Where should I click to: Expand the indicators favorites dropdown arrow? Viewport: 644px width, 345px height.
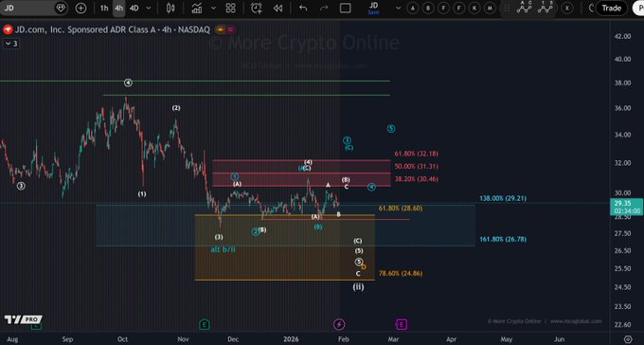click(x=213, y=8)
